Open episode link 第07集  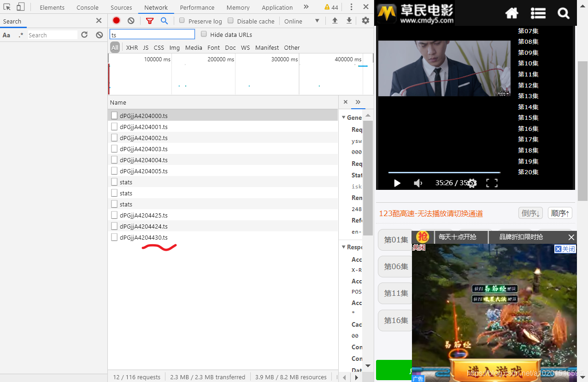point(528,31)
